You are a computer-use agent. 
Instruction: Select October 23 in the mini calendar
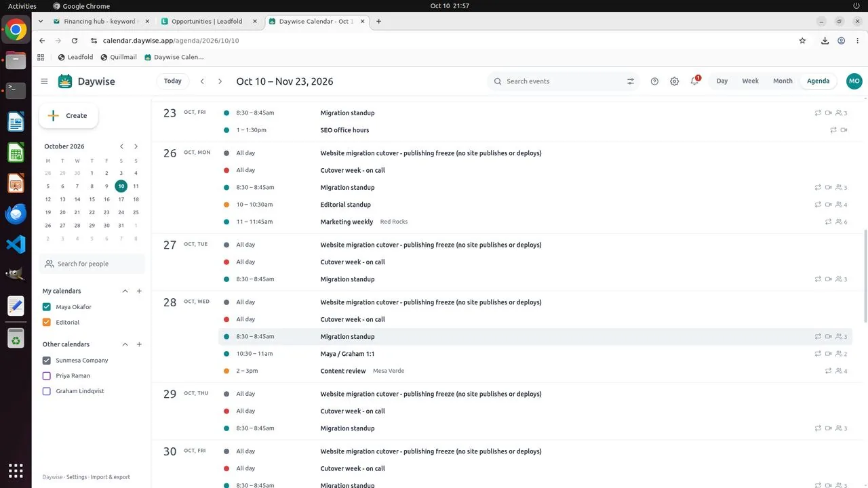point(106,212)
